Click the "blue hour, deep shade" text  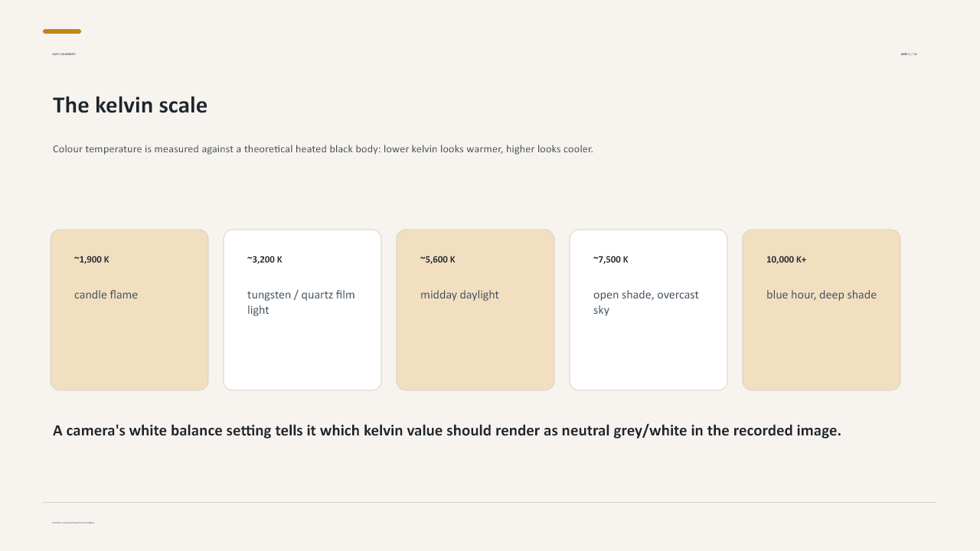(x=822, y=295)
